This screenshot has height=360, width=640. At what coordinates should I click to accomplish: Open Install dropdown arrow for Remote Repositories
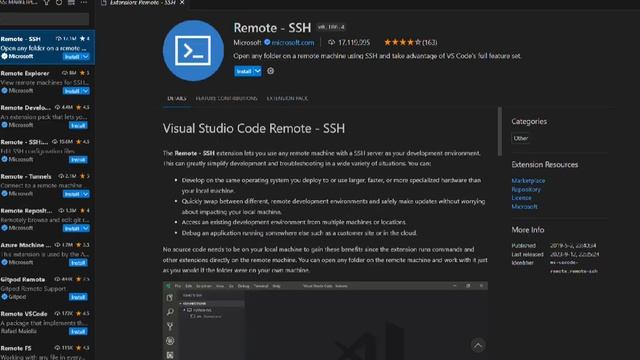click(85, 228)
